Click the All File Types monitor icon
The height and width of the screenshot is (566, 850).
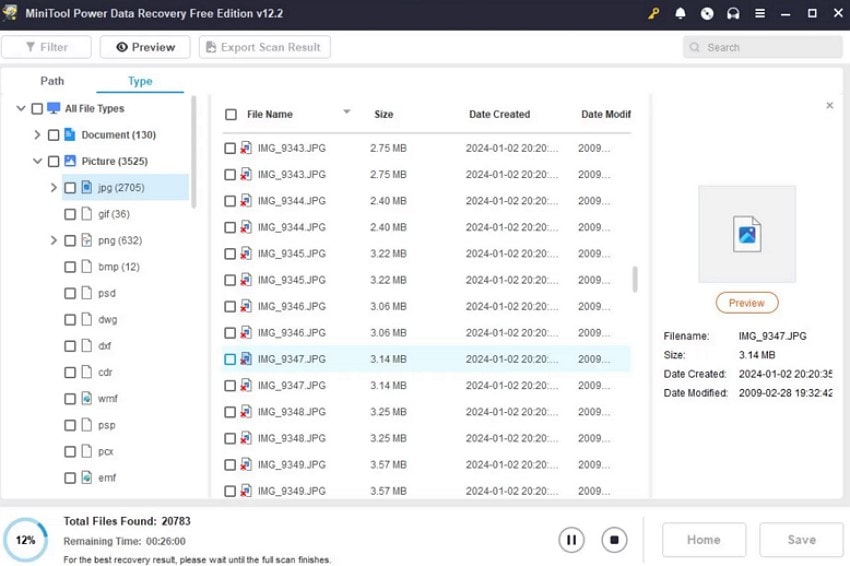click(x=54, y=108)
